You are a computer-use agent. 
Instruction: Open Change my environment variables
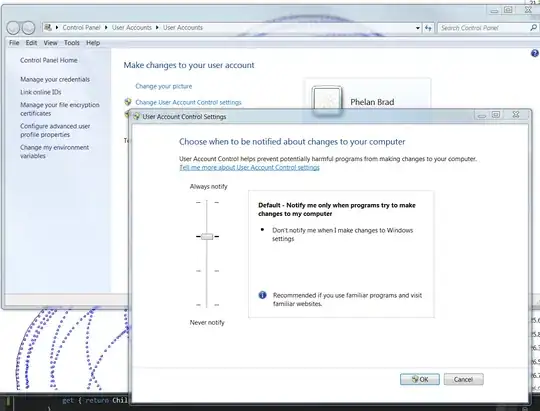point(54,152)
